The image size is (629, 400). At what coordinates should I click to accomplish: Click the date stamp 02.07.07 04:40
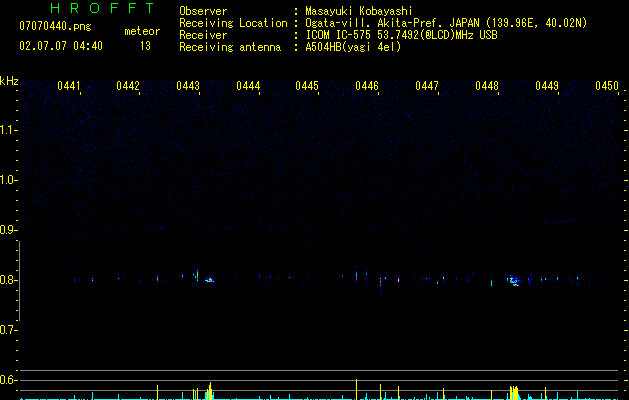click(61, 46)
